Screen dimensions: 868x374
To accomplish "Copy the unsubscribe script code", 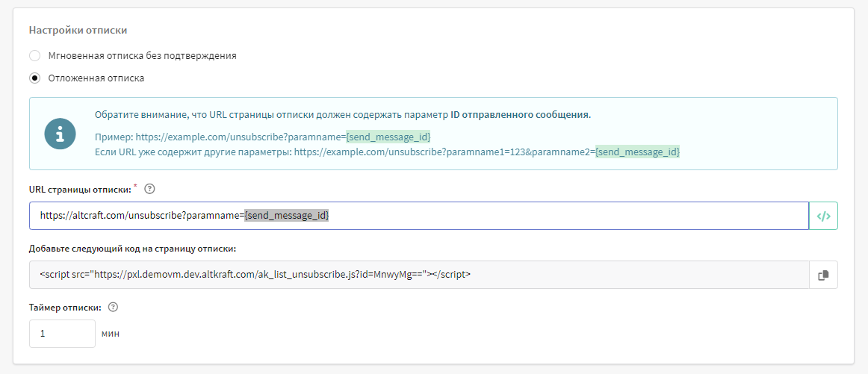I will pos(823,275).
